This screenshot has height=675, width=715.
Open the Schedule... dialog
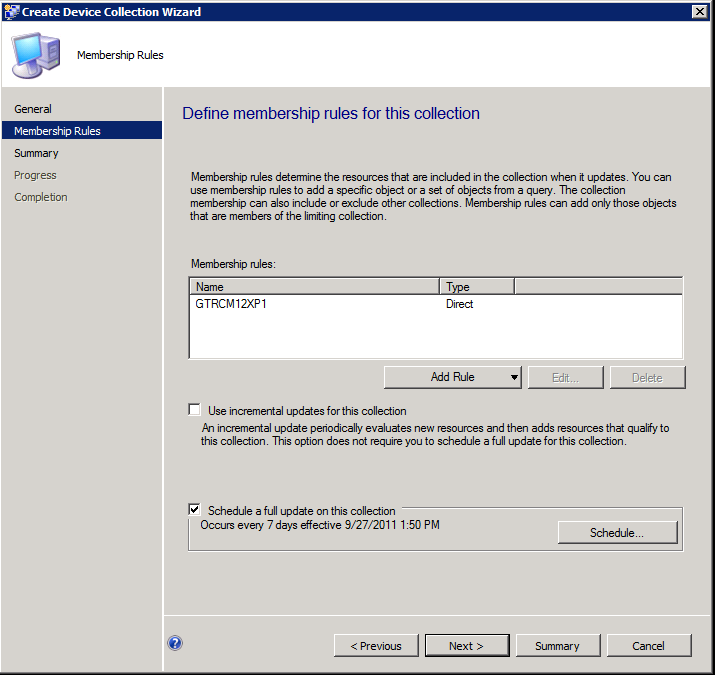pos(617,532)
